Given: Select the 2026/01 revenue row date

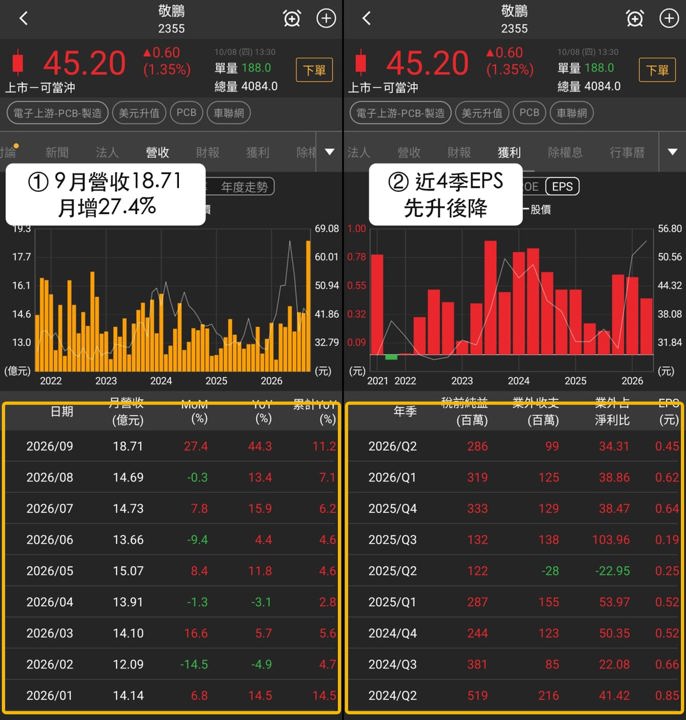Looking at the screenshot, I should 50,696.
